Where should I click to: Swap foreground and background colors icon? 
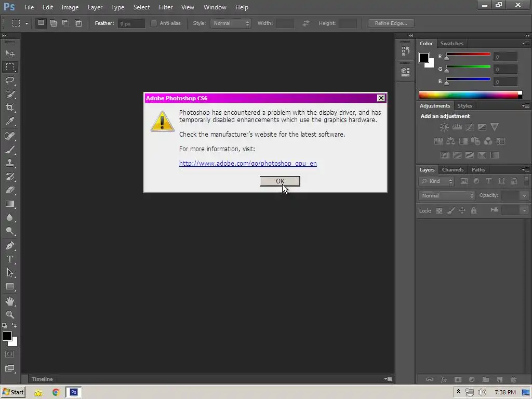14,325
